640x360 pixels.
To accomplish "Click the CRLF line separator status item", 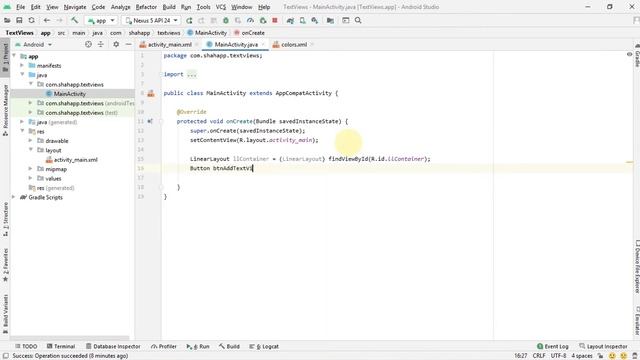I will click(x=539, y=356).
